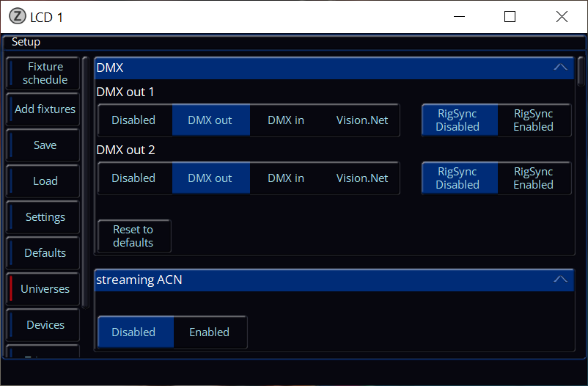588x386 pixels.
Task: Click the Z app icon in title bar
Action: point(17,17)
